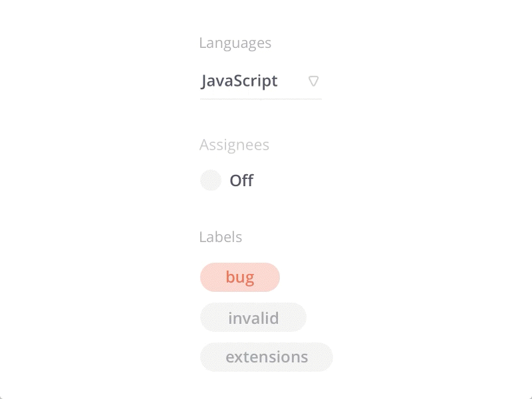Click the JavaScript selected language value

click(239, 81)
